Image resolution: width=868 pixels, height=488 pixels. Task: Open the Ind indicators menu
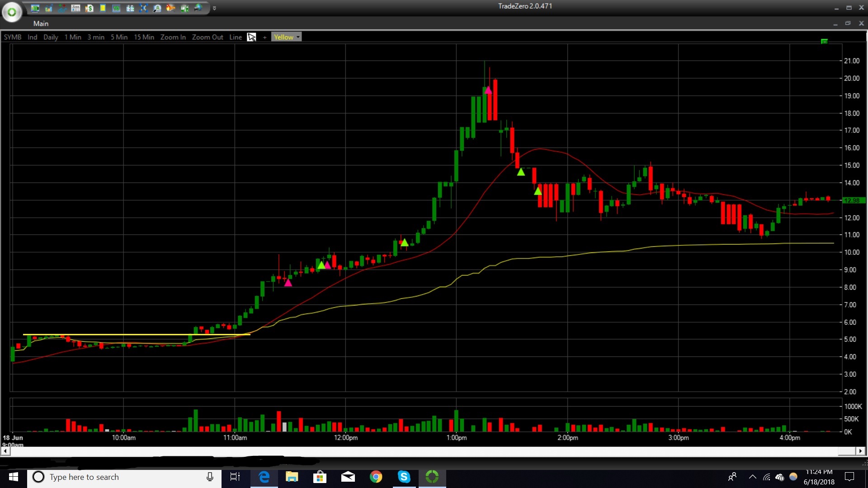tap(32, 37)
